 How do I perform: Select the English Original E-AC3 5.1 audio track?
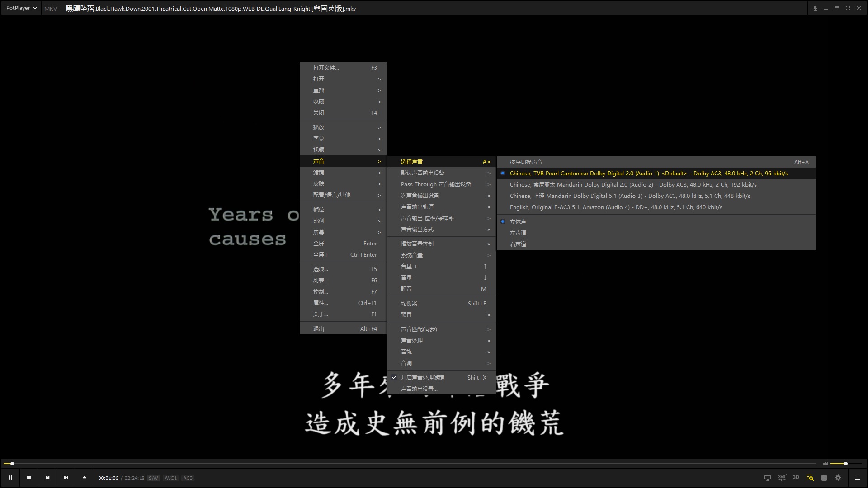tap(616, 207)
